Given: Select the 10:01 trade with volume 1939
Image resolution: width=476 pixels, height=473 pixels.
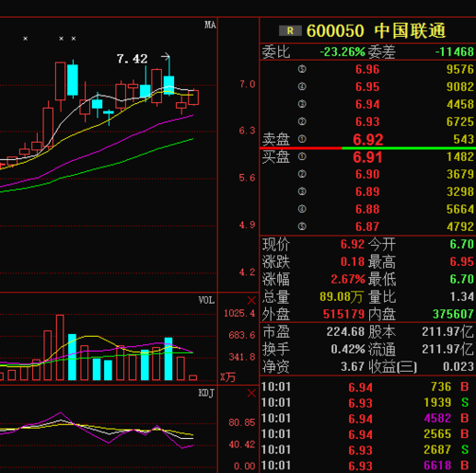Looking at the screenshot, I should click(368, 403).
